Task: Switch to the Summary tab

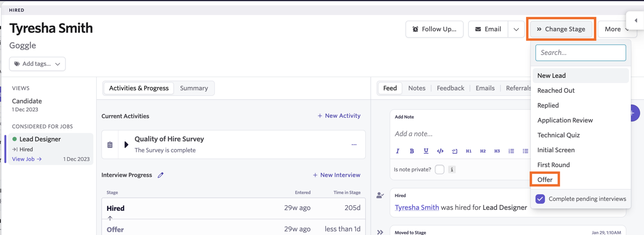Action: 194,88
